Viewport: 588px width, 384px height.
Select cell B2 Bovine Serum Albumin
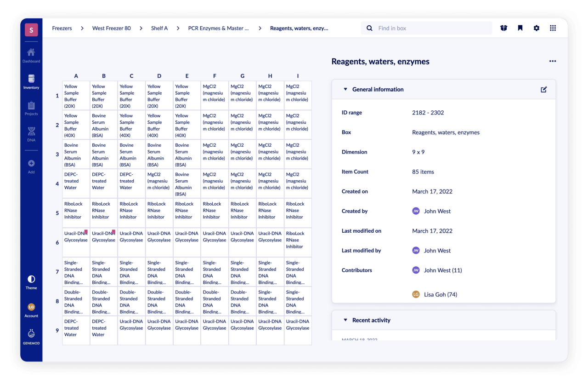(104, 125)
